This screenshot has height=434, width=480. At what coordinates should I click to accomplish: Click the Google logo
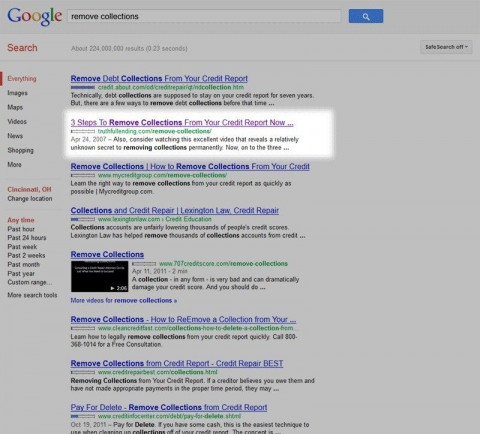35,17
